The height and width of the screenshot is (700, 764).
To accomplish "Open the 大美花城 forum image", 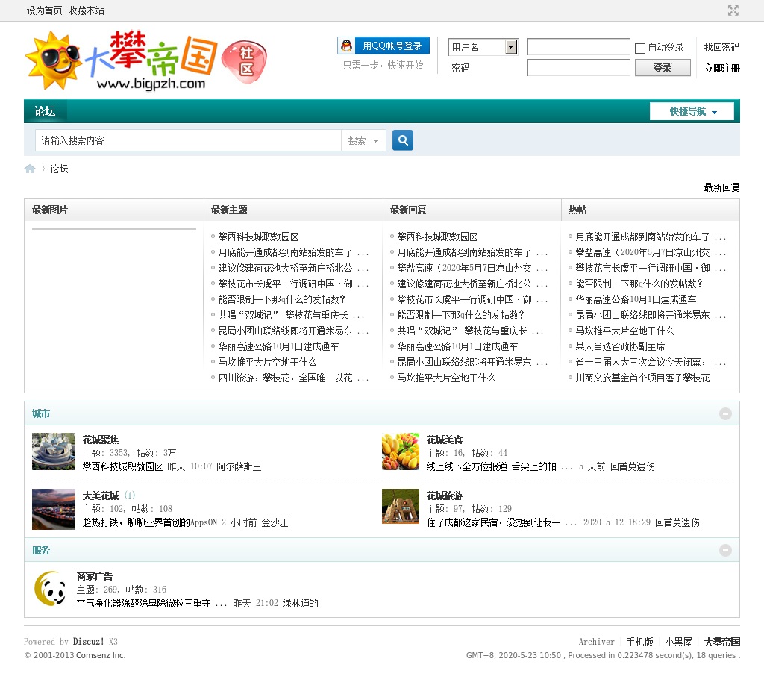I will point(54,509).
